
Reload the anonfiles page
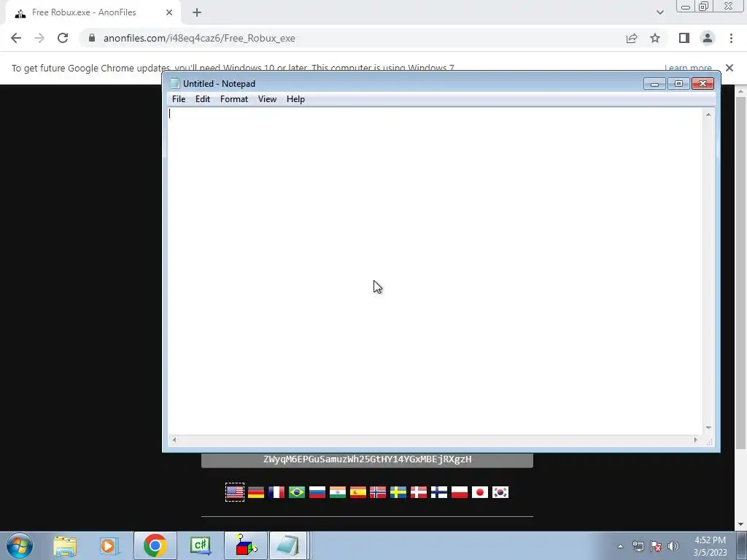tap(63, 38)
